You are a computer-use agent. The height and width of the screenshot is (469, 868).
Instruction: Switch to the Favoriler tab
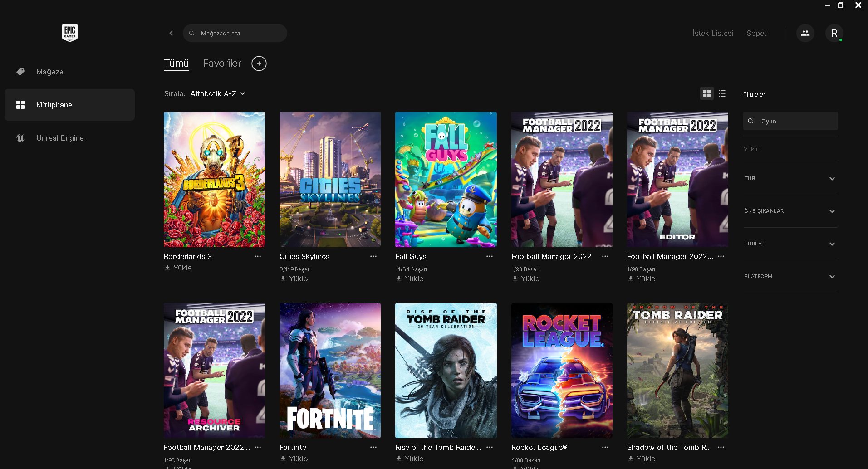(x=222, y=64)
